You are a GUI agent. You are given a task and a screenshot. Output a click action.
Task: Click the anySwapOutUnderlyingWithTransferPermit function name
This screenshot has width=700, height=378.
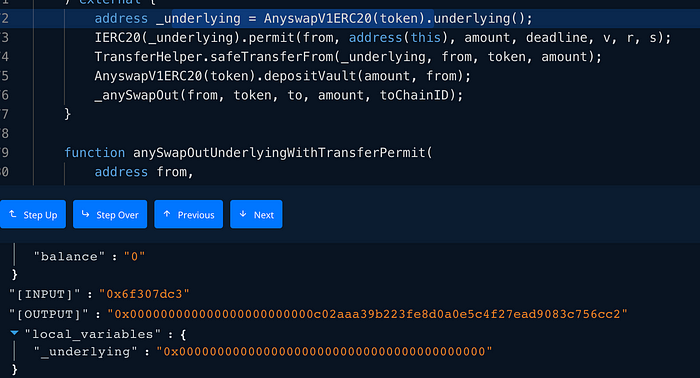tap(279, 153)
